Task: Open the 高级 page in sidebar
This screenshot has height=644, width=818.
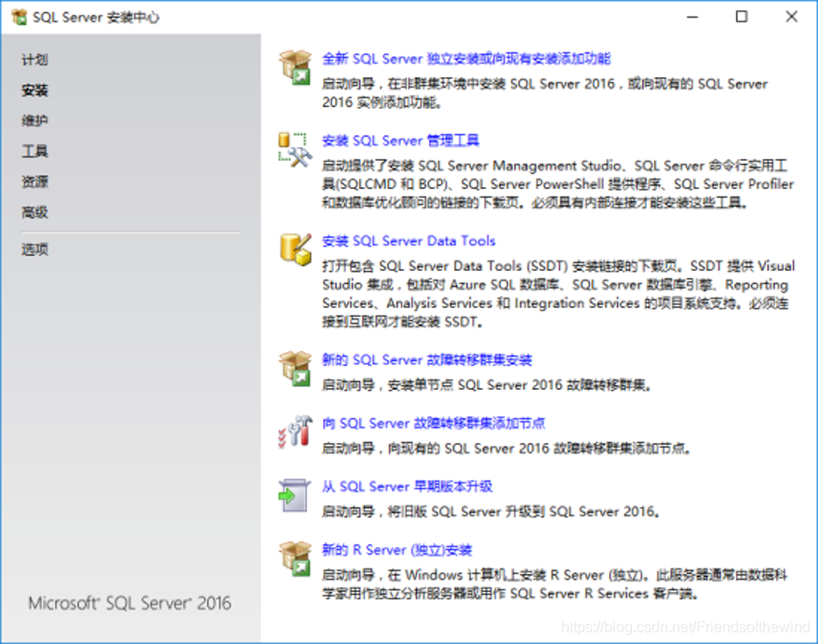Action: (34, 212)
